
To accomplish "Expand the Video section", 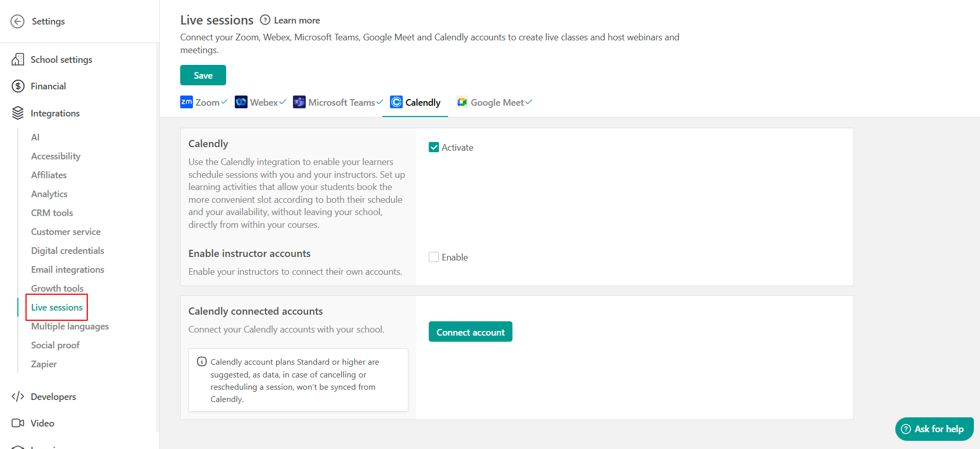I will [42, 423].
